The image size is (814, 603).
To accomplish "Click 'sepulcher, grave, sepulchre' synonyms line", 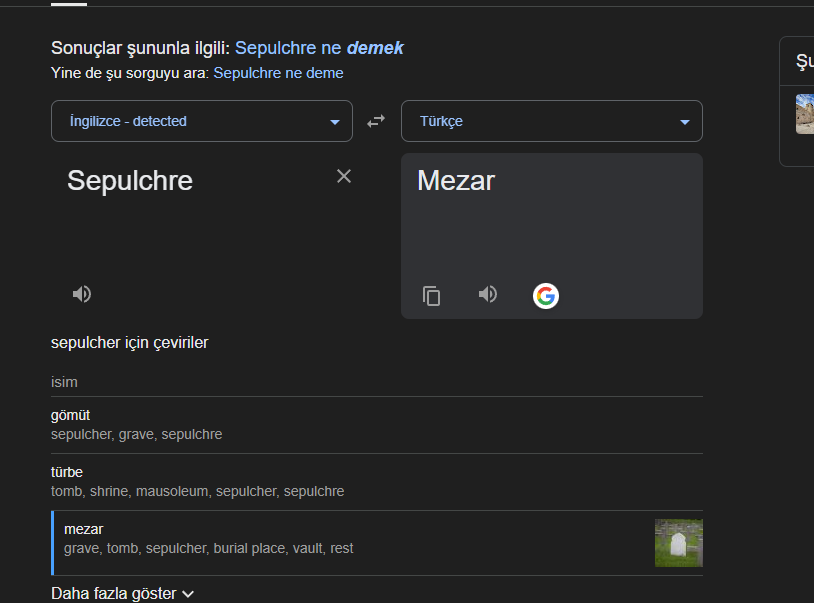I will pos(137,434).
